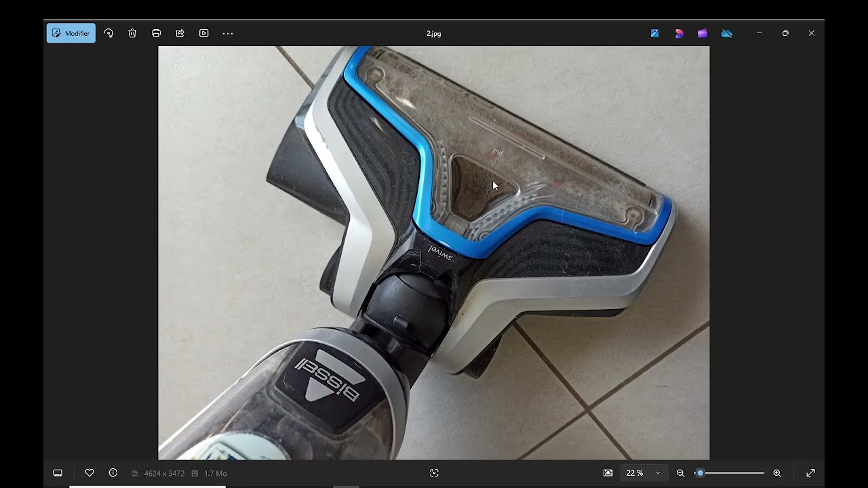The image size is (868, 488).
Task: Open Designer icon in title bar
Action: point(679,33)
